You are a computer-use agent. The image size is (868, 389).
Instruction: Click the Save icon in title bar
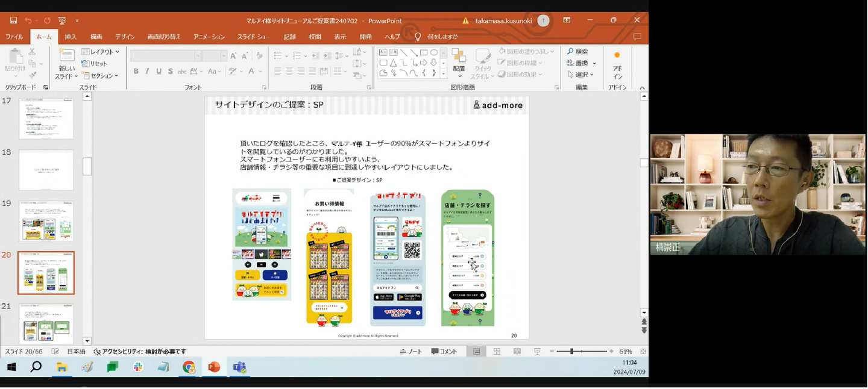[x=13, y=20]
